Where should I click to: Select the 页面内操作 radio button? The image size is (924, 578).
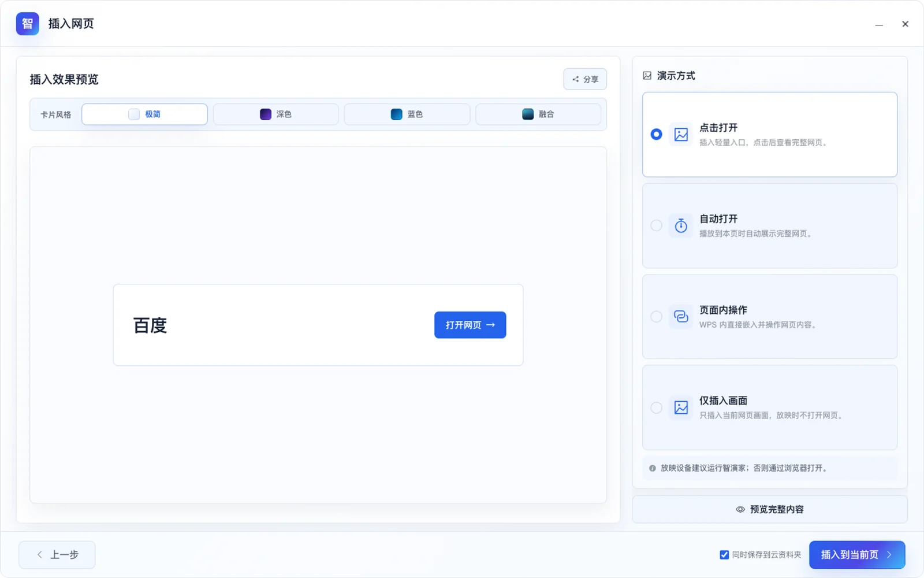(x=656, y=316)
